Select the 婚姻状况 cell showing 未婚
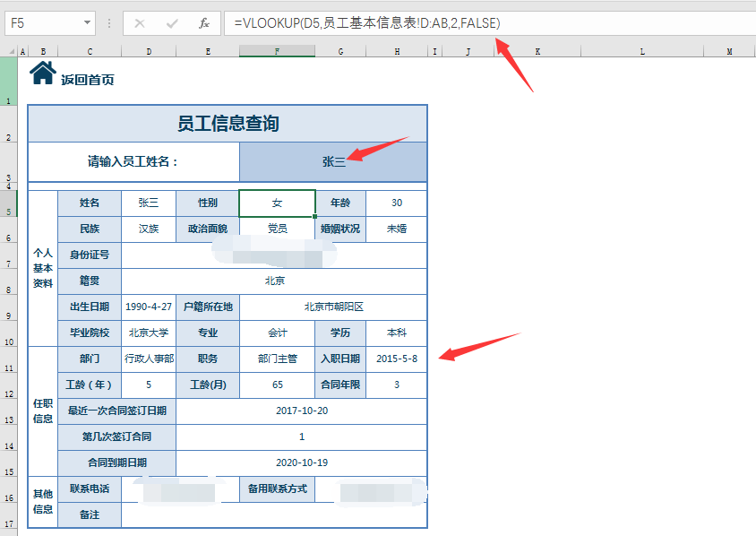 click(x=396, y=229)
